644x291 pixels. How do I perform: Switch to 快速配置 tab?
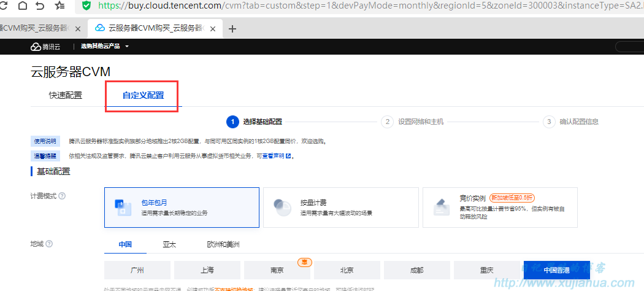66,95
